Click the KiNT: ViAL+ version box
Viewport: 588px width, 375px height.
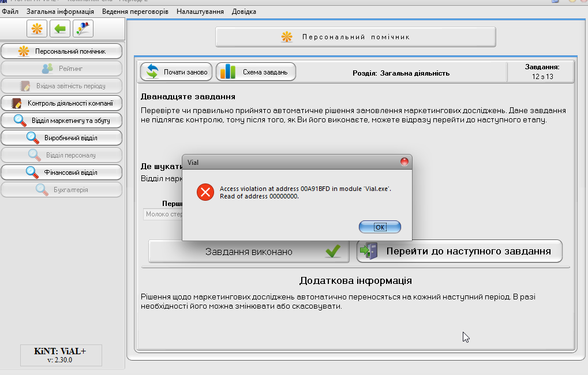pyautogui.click(x=61, y=355)
